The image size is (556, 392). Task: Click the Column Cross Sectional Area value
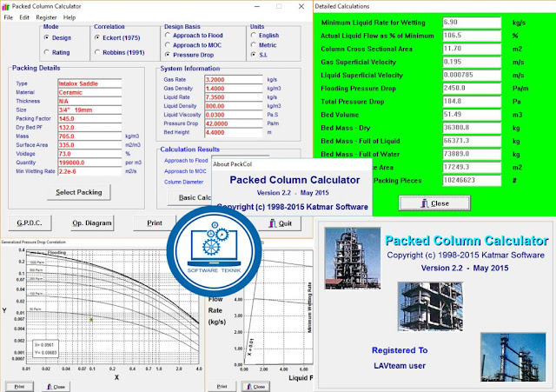tap(472, 49)
